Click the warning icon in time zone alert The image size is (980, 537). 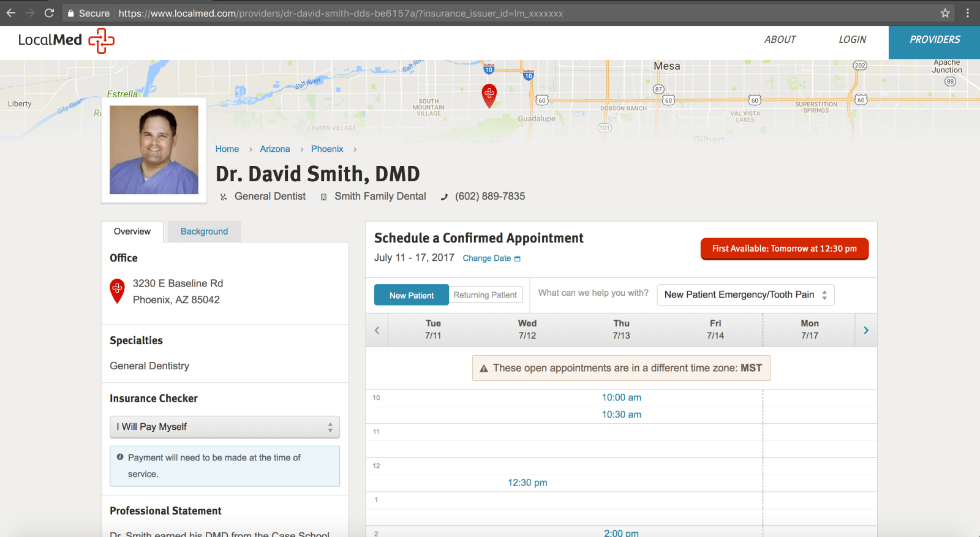coord(484,369)
